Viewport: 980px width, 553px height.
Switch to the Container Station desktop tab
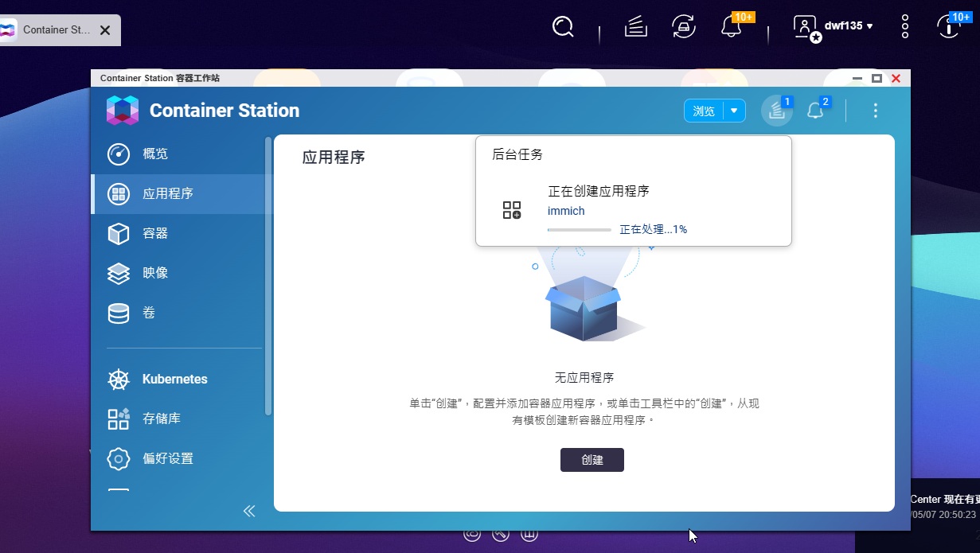(x=56, y=29)
